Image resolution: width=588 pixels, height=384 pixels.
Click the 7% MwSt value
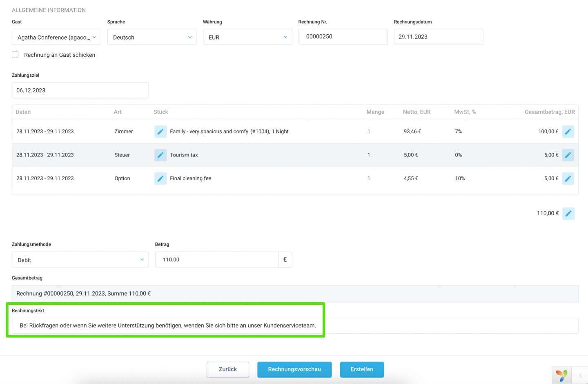pyautogui.click(x=459, y=132)
